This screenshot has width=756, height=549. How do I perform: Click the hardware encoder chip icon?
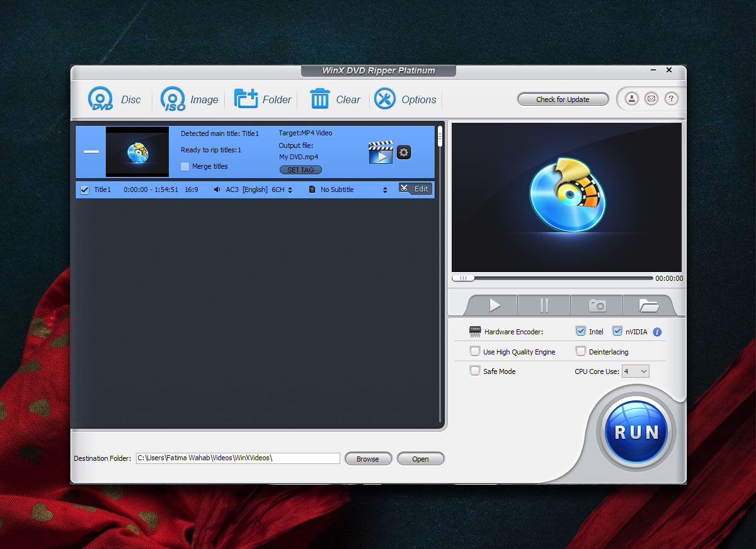tap(474, 331)
